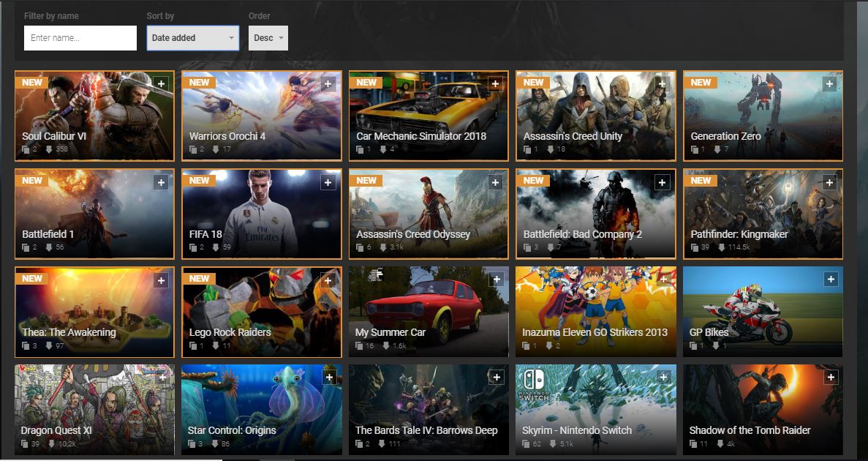Image resolution: width=868 pixels, height=461 pixels.
Task: Focus the Filter by name input field
Action: 80,38
